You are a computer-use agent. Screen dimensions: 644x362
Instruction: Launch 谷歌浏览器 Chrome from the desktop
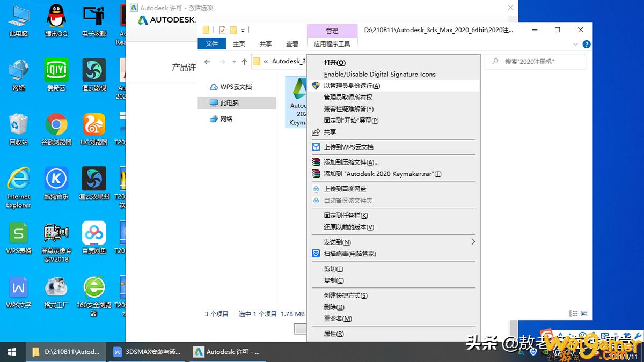[56, 129]
